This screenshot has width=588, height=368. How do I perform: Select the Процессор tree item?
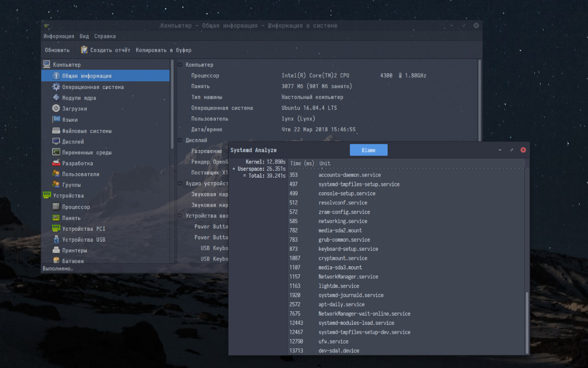tap(76, 207)
